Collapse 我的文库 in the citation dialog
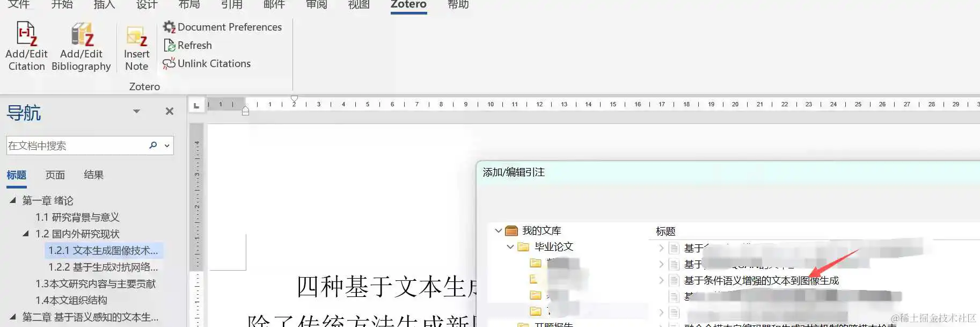The width and height of the screenshot is (980, 327). (x=498, y=230)
